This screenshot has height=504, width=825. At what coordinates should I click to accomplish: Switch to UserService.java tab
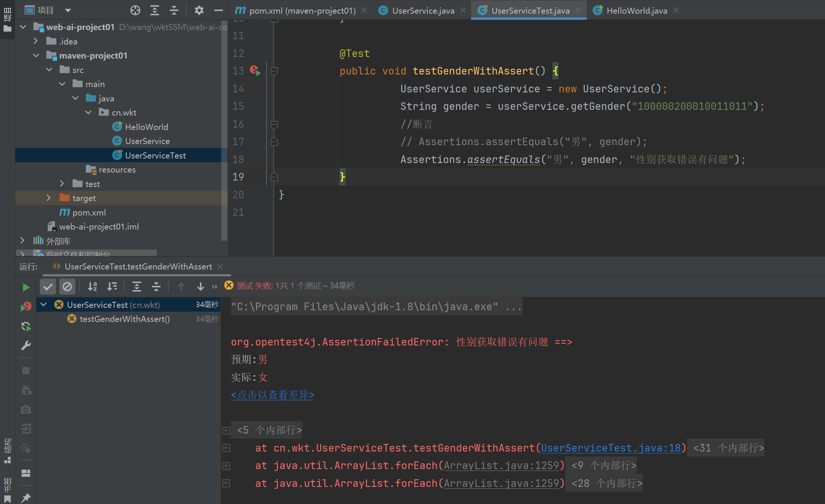point(423,11)
